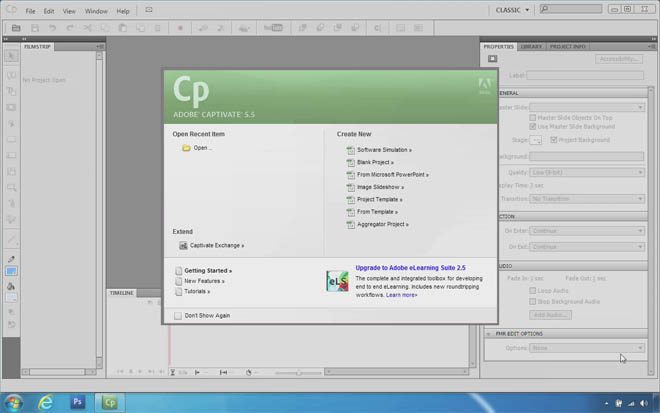660x413 pixels.
Task: Choose From Microsoft PowerPoint link
Action: [x=392, y=175]
